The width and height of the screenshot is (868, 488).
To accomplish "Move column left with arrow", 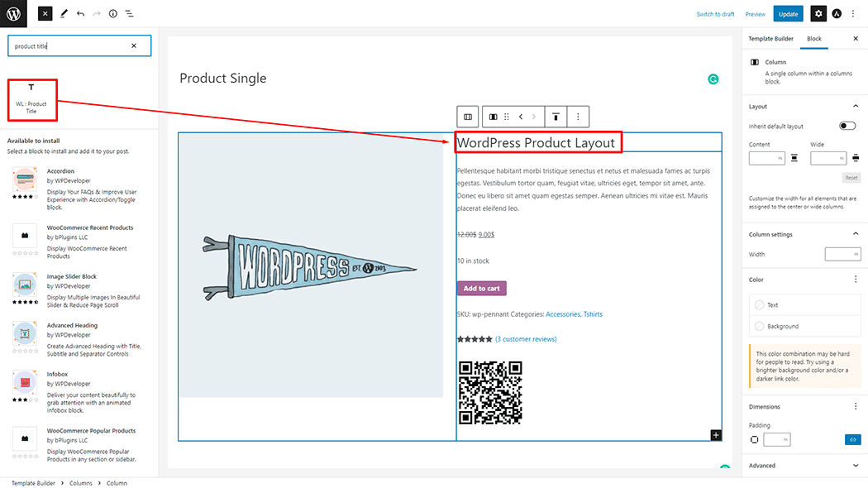I will [x=521, y=117].
